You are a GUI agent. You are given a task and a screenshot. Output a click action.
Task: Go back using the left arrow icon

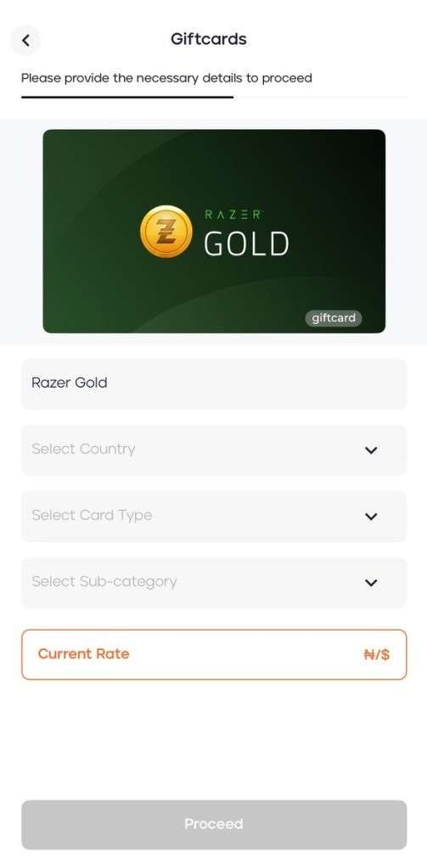click(25, 41)
